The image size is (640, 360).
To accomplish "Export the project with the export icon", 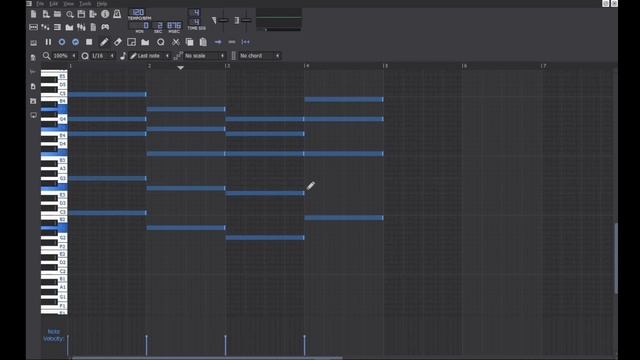I will [93, 14].
